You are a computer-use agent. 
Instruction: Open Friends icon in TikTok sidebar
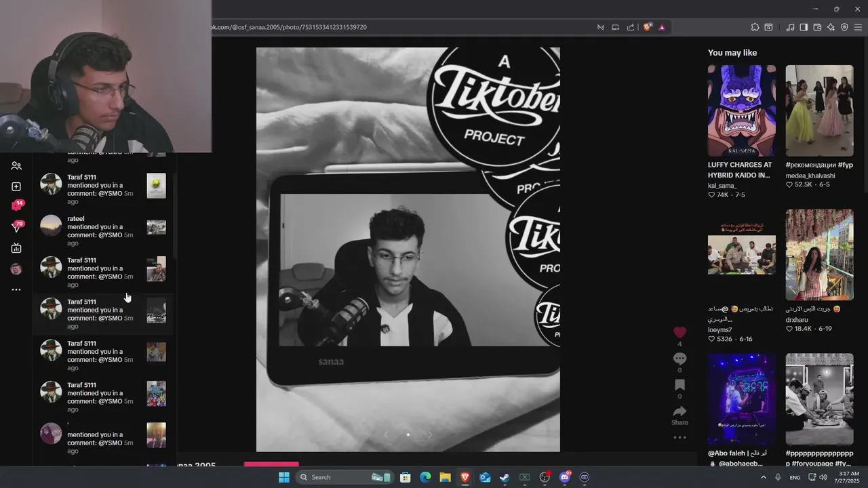tap(16, 166)
